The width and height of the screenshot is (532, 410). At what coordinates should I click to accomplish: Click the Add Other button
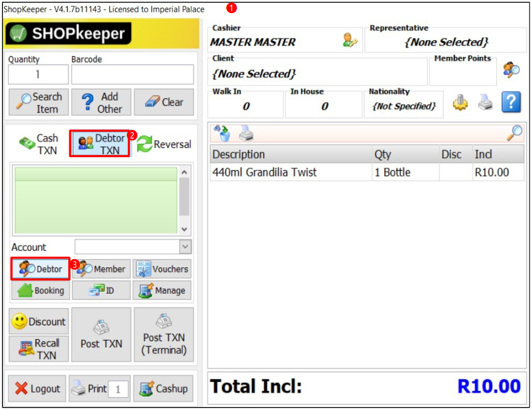coord(101,102)
